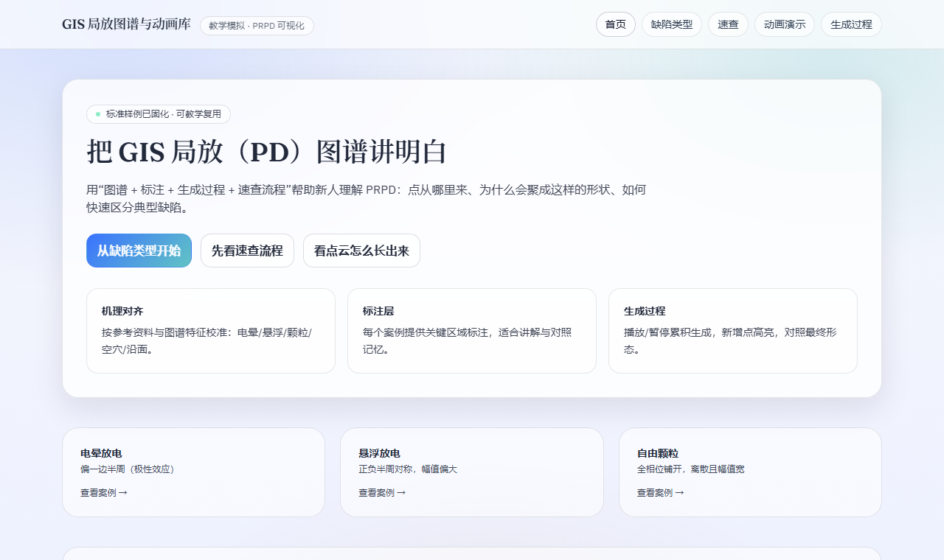Click 查看案例 → under 自由颗粒

pyautogui.click(x=661, y=493)
